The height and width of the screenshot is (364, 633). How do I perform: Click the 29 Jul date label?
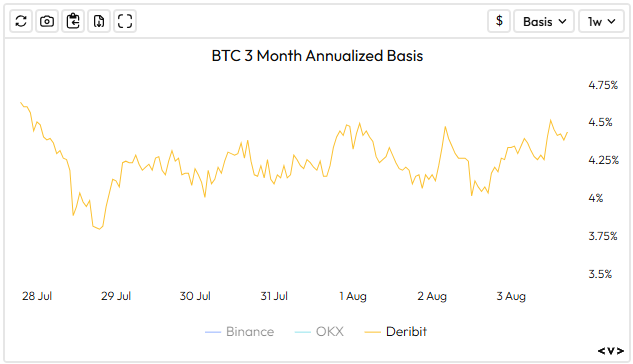pyautogui.click(x=116, y=296)
